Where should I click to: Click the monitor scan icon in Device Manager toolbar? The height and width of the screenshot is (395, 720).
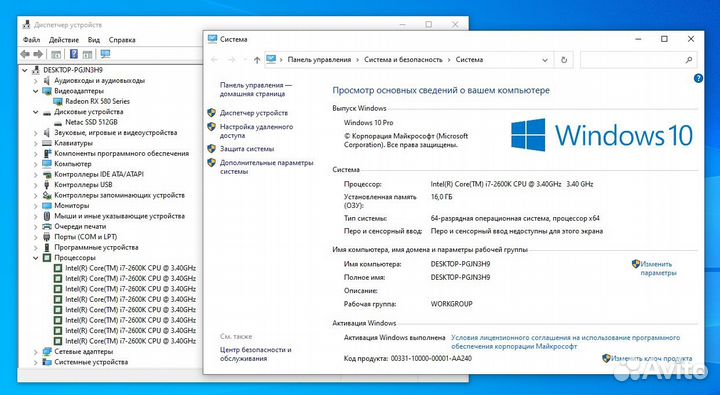[x=105, y=54]
